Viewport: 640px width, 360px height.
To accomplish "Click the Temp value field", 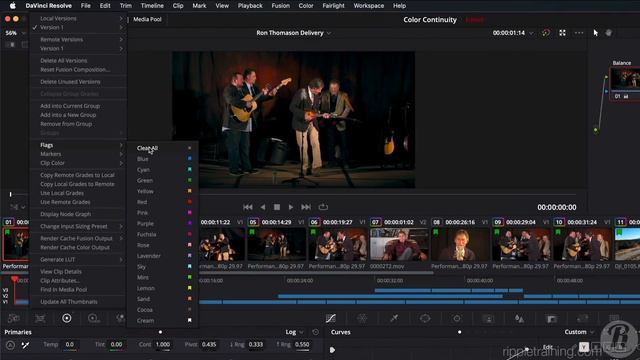I will point(70,344).
